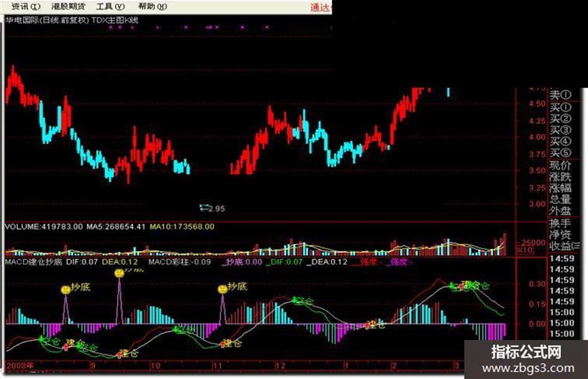Screen dimensions: 588x379
Task: Click the yellow MA10:173568.00 readout
Action: [182, 227]
